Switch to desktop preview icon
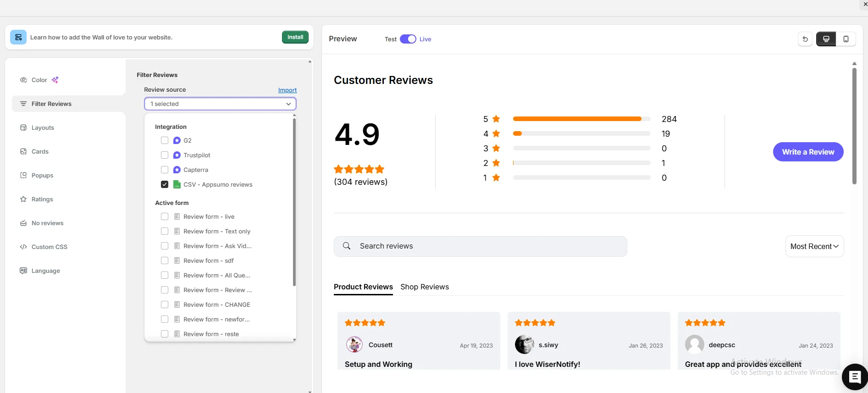Viewport: 868px width, 393px height. pos(826,39)
